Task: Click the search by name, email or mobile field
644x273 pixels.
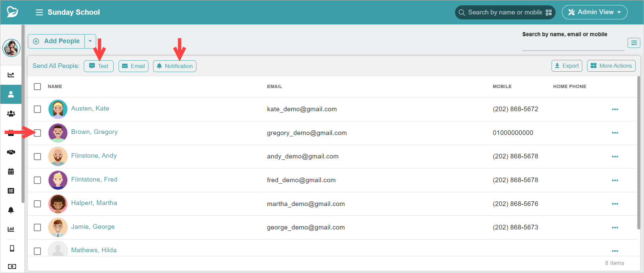Action: (573, 45)
